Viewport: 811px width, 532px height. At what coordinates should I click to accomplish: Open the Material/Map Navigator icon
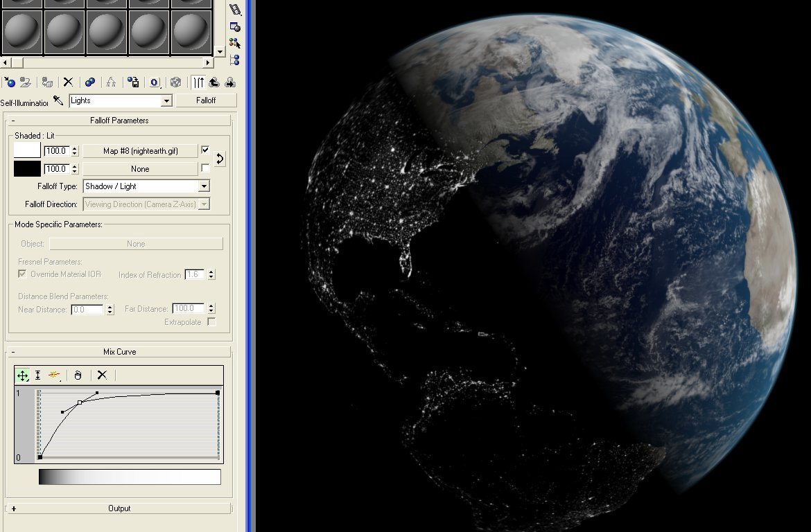[235, 60]
